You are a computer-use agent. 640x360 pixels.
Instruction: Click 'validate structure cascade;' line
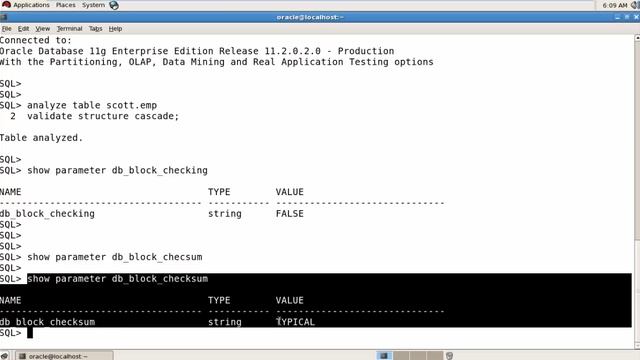click(x=103, y=116)
